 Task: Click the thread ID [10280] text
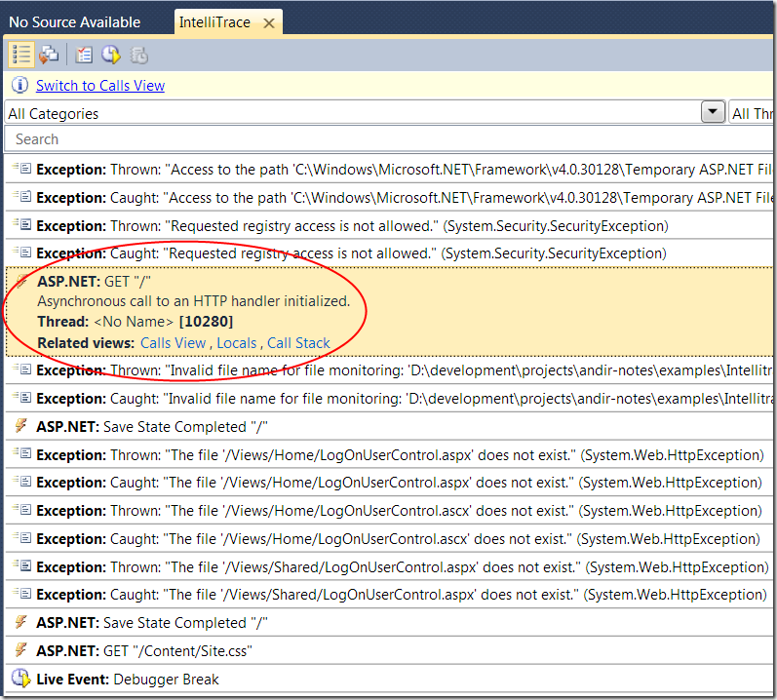point(206,322)
